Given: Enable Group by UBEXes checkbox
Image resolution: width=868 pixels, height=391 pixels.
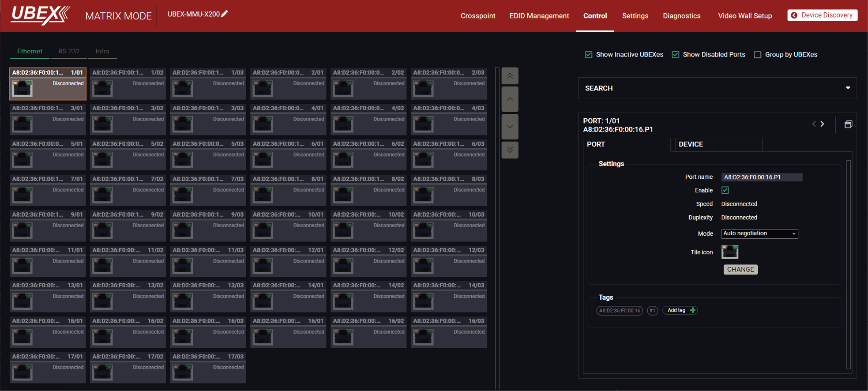Looking at the screenshot, I should [x=758, y=55].
